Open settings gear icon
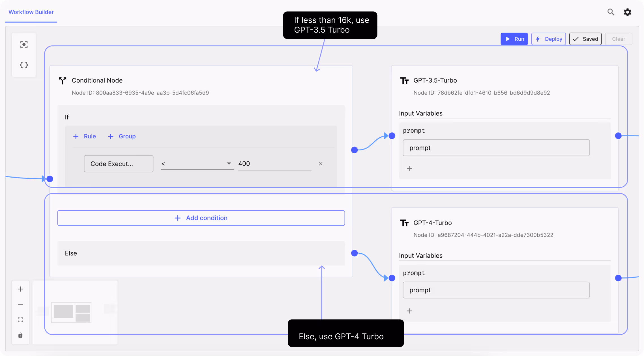 pyautogui.click(x=627, y=12)
